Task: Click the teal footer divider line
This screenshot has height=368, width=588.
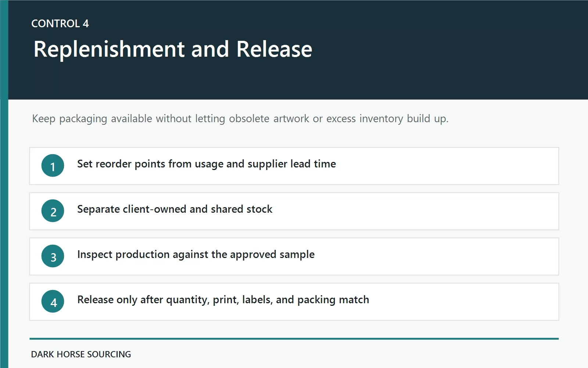Action: [x=294, y=339]
